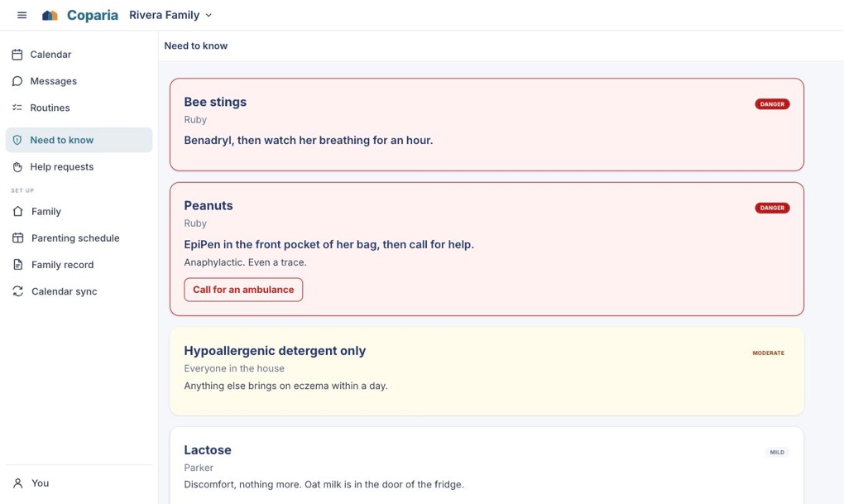The image size is (844, 504).
Task: Click the You profile person icon
Action: [x=17, y=483]
